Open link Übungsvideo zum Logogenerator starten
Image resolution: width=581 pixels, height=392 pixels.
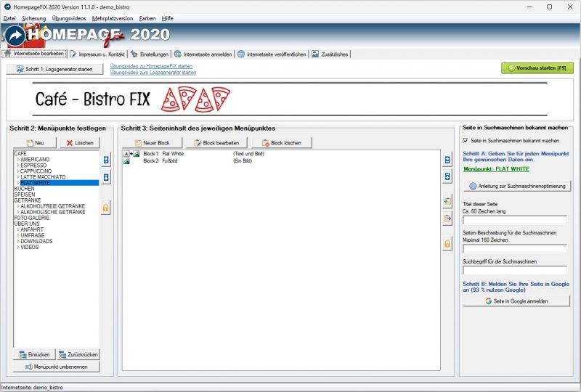click(x=153, y=73)
